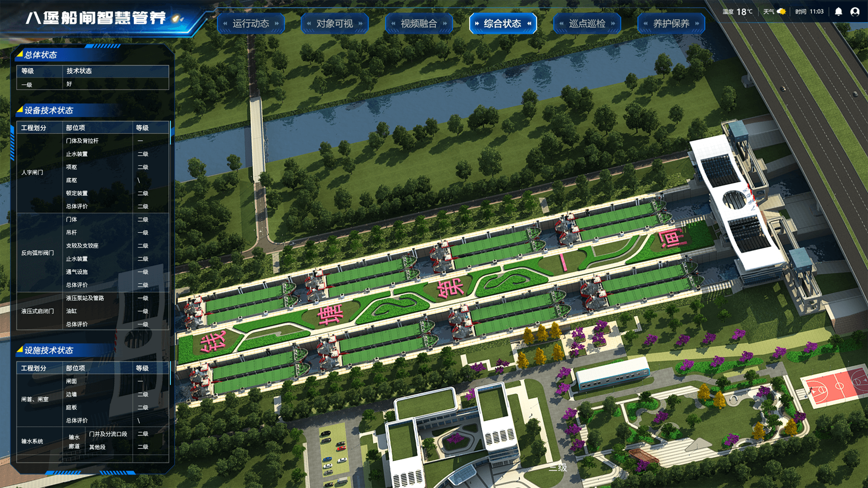Select the 反向弧形阀门 group in equipment table
The image size is (868, 488).
(x=37, y=253)
